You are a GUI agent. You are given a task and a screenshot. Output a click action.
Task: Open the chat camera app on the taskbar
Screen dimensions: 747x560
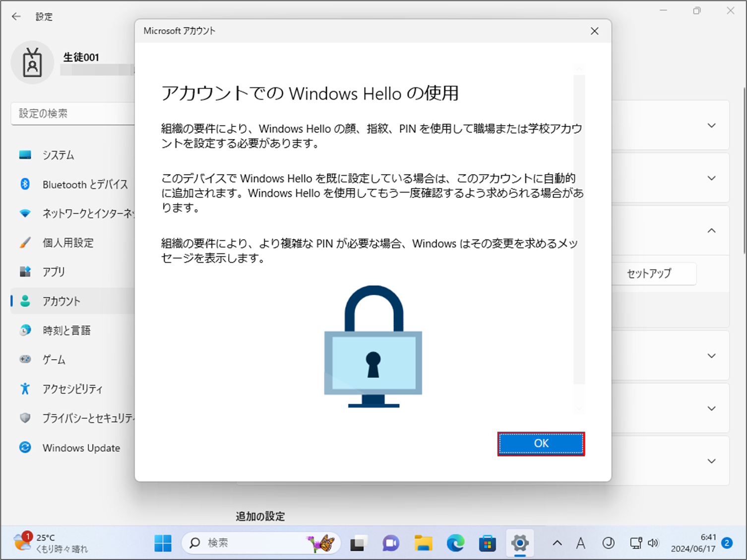391,543
